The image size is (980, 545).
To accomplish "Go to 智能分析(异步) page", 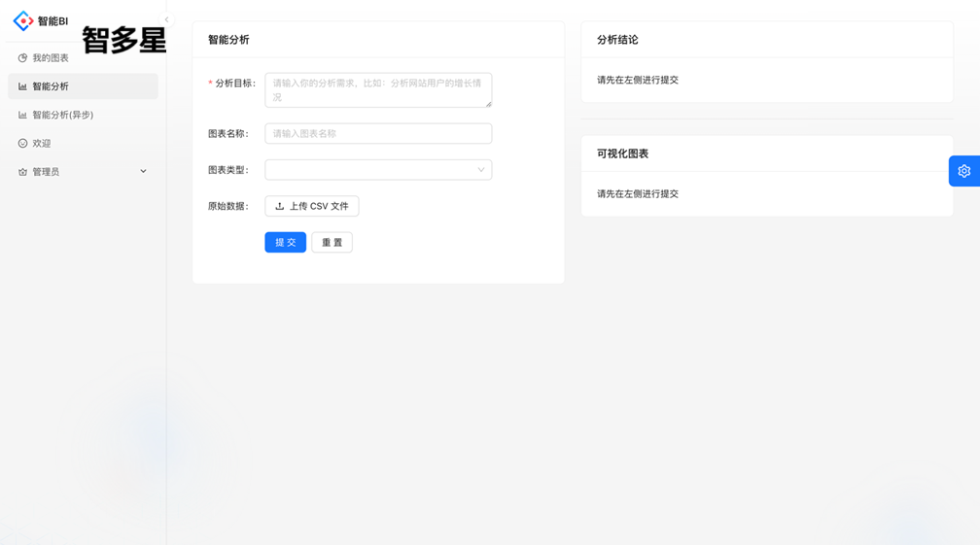I will click(84, 115).
